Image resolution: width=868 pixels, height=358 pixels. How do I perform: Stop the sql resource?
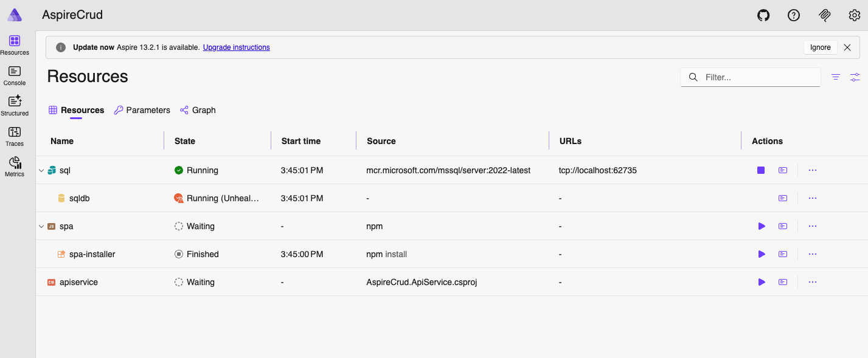(761, 170)
